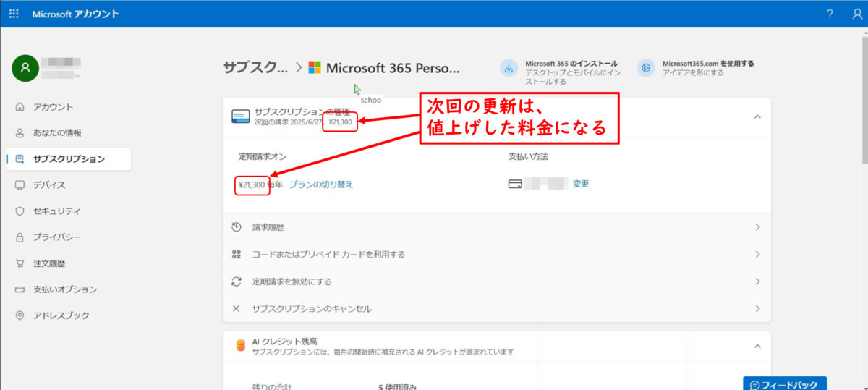Click the サブスク... breadcrumb link

pos(255,68)
